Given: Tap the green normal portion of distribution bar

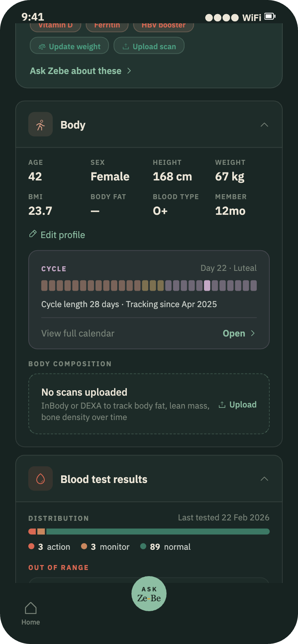Looking at the screenshot, I should [158, 531].
